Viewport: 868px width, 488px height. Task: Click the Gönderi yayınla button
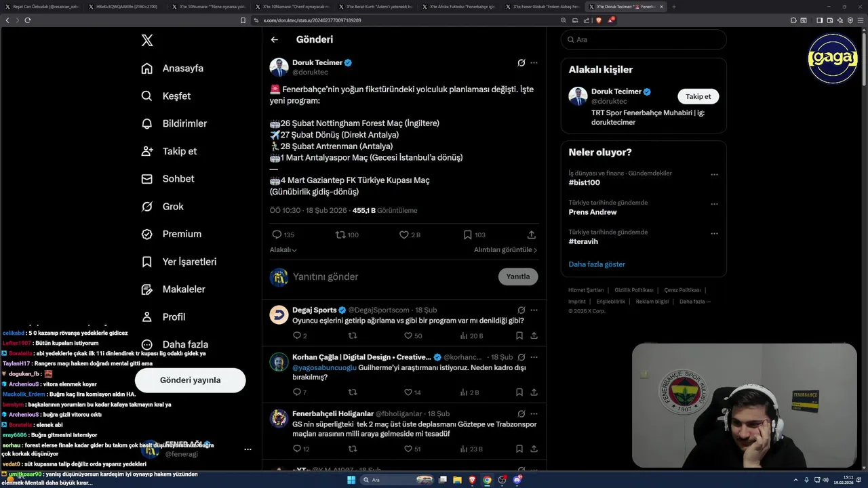pos(190,380)
